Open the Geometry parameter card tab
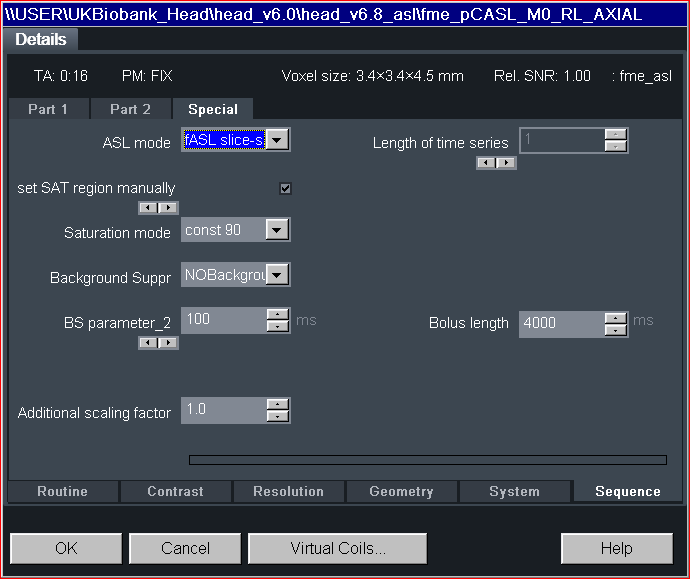The image size is (690, 579). click(x=401, y=491)
